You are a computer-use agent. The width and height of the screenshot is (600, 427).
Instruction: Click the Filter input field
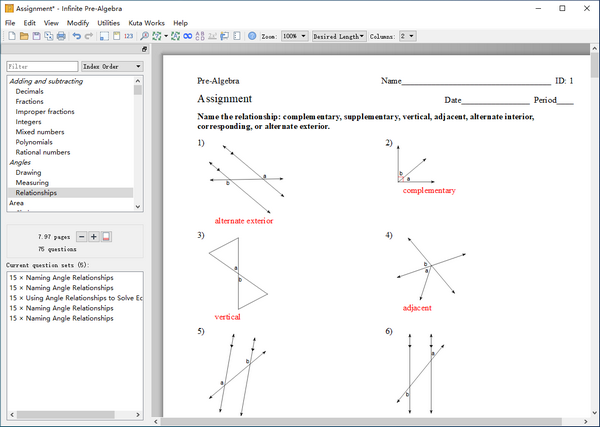click(41, 67)
